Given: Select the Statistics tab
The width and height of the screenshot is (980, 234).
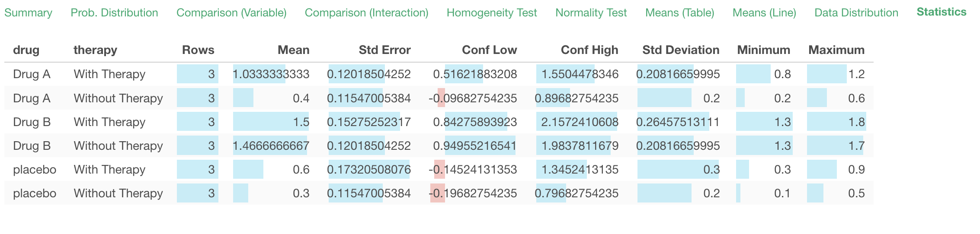Looking at the screenshot, I should pyautogui.click(x=942, y=12).
